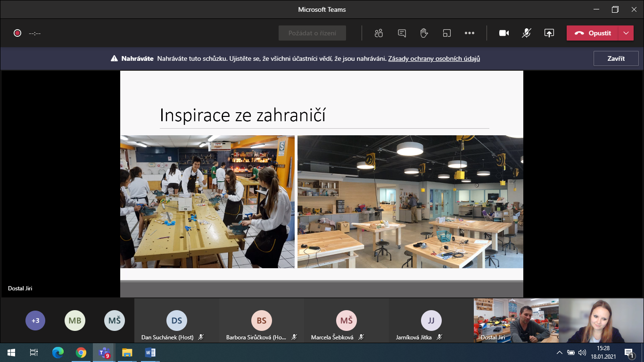Show hidden system tray icons
The height and width of the screenshot is (362, 644).
[560, 352]
